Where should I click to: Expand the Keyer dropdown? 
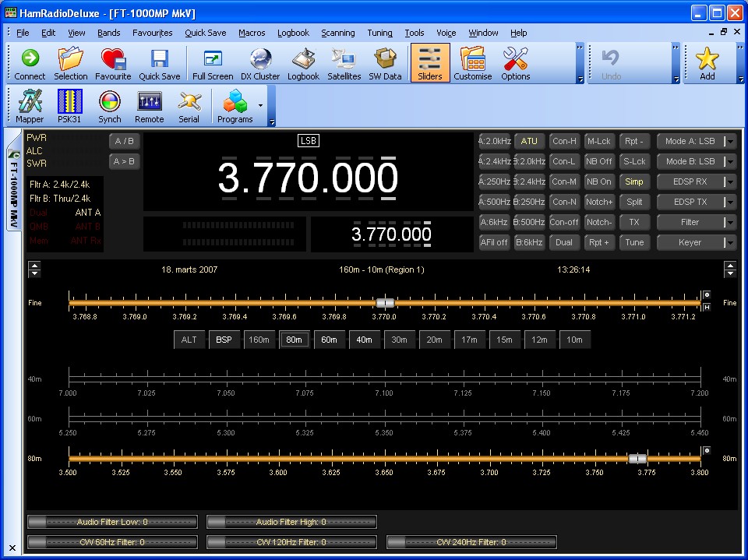pos(730,242)
